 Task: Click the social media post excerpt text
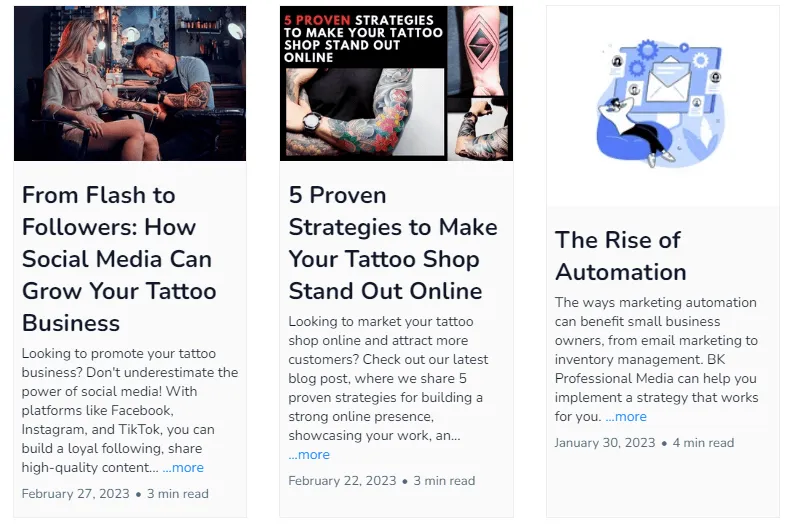130,410
